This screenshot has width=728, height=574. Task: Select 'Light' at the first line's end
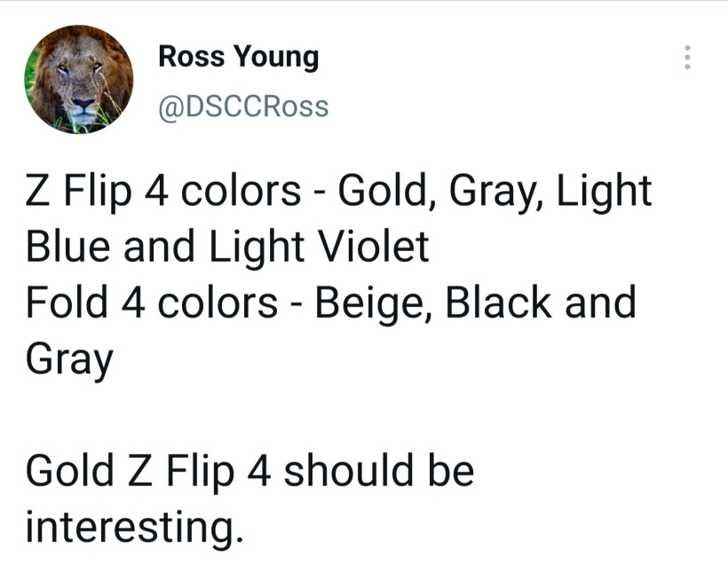pyautogui.click(x=604, y=191)
